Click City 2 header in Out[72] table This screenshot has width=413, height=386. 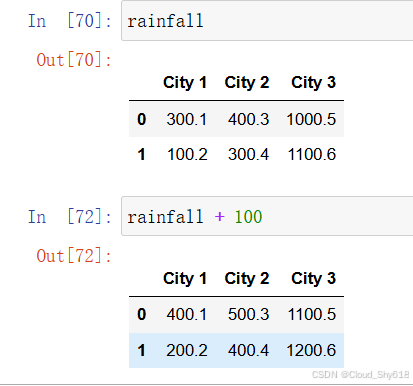pyautogui.click(x=247, y=279)
